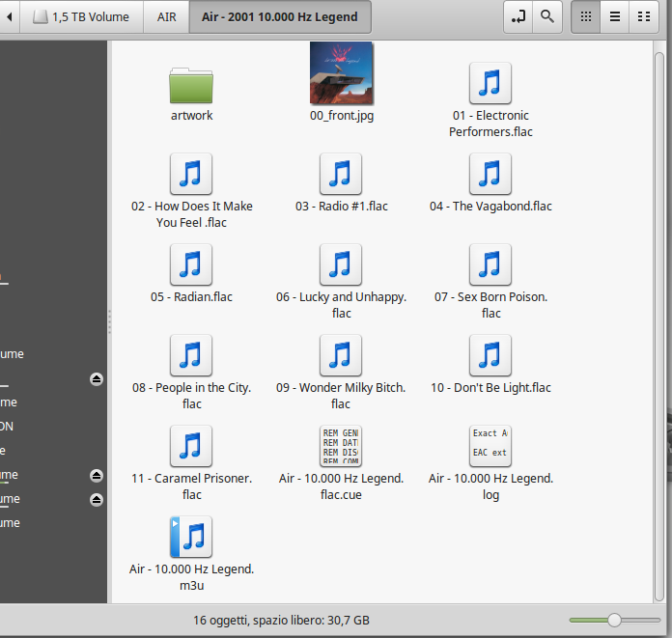Screen dimensions: 672x638
Task: Click the 'artwork' folder label
Action: point(191,115)
